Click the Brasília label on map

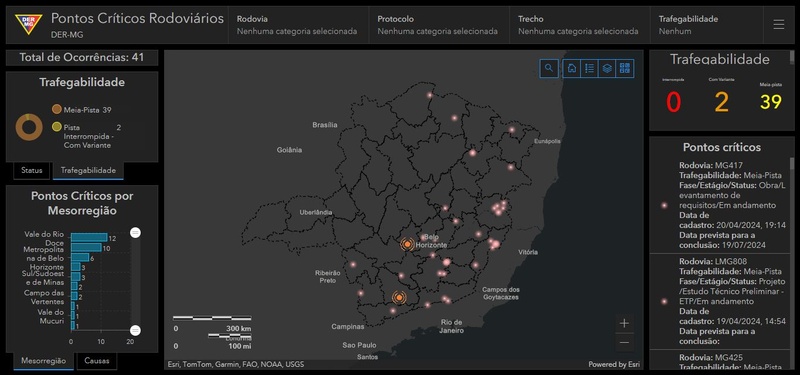point(325,124)
